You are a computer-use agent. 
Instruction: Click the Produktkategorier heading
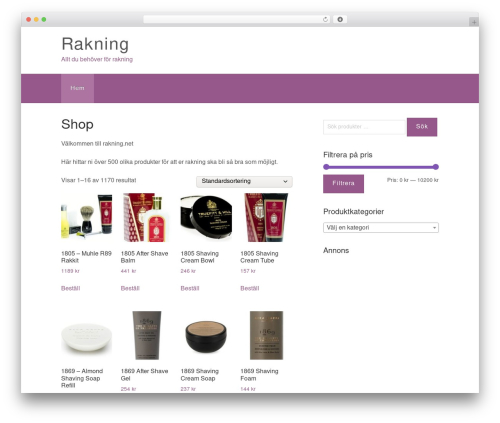click(x=353, y=212)
